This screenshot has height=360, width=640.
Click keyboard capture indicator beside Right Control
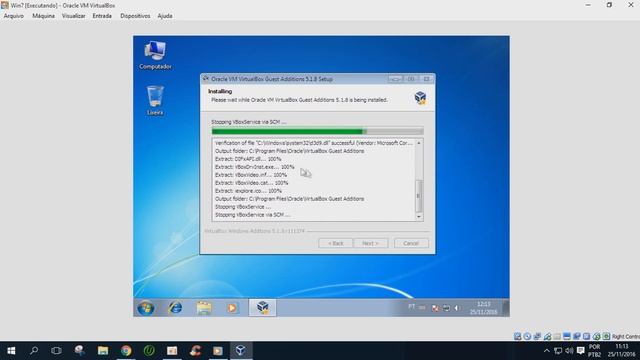(606, 336)
